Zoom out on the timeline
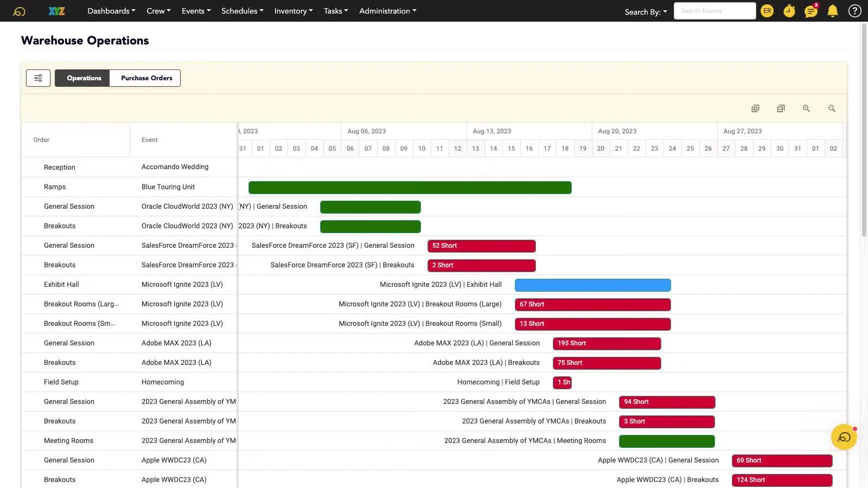The width and height of the screenshot is (868, 488). tap(832, 108)
